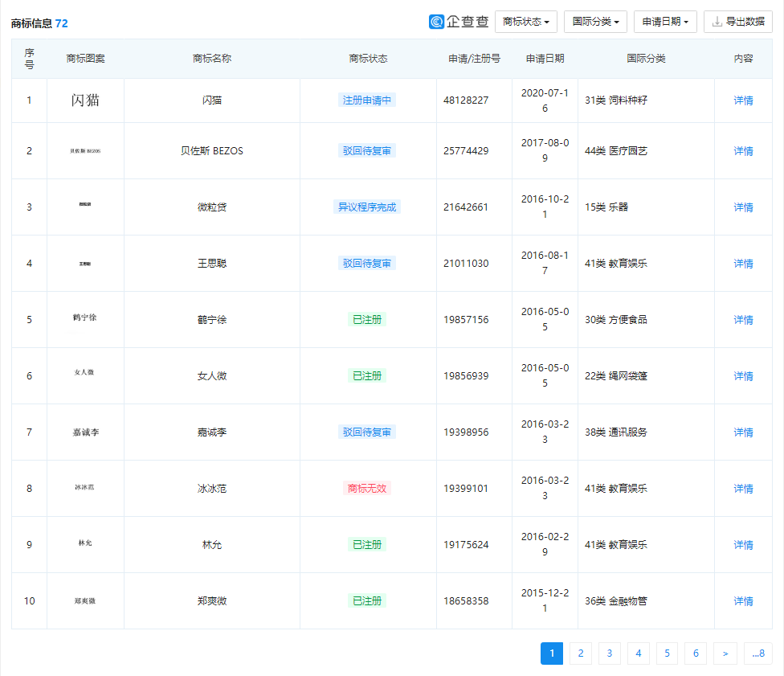Click the 贝佐斯 BEZOS trademark image

[85, 150]
